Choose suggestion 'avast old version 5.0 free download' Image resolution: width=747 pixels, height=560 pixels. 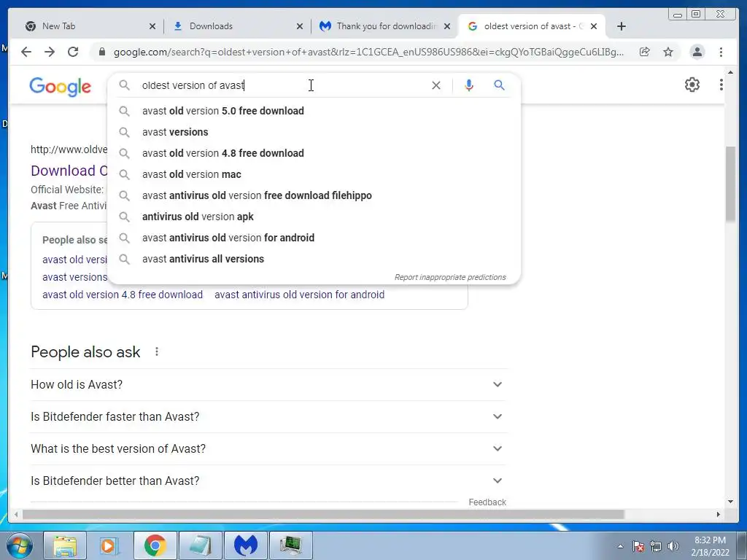pos(314,111)
